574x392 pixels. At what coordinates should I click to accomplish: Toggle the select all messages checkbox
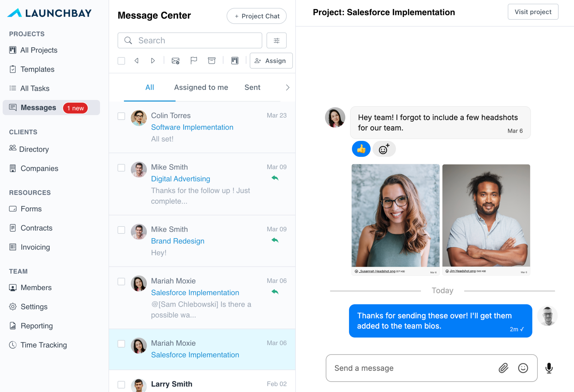tap(121, 61)
